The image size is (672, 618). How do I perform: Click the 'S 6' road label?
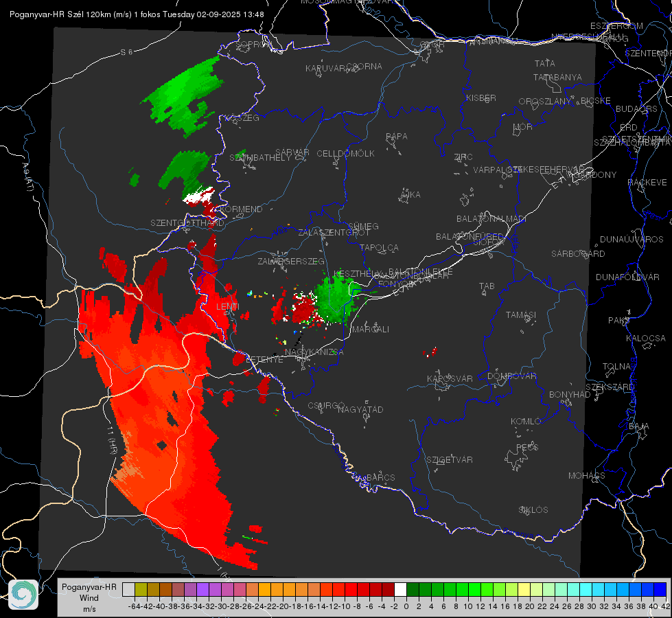click(126, 52)
